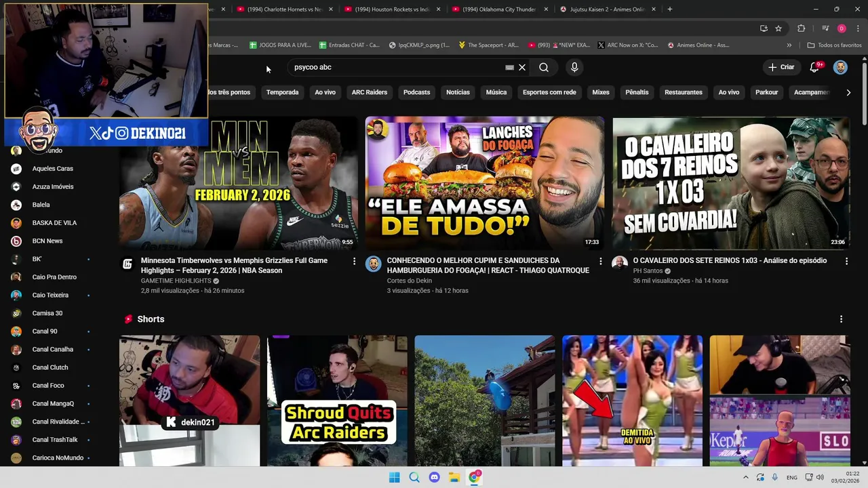Open PH Santos channel link

pos(648,271)
